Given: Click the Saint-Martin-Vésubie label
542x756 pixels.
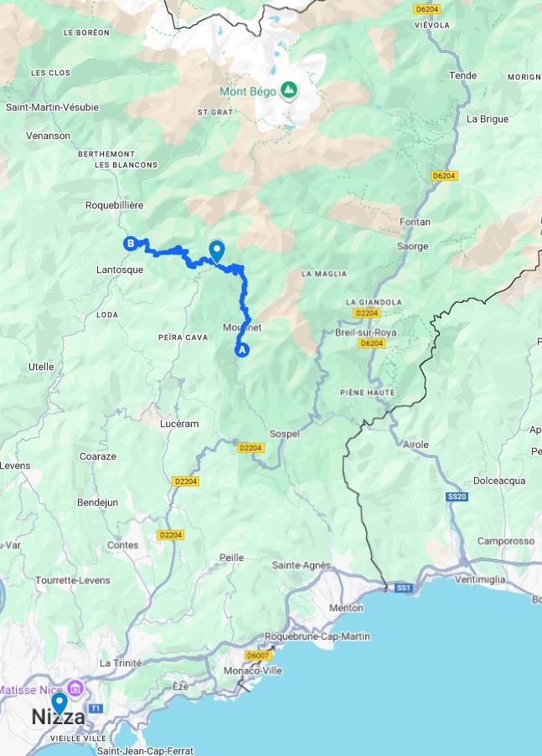Looking at the screenshot, I should 52,107.
